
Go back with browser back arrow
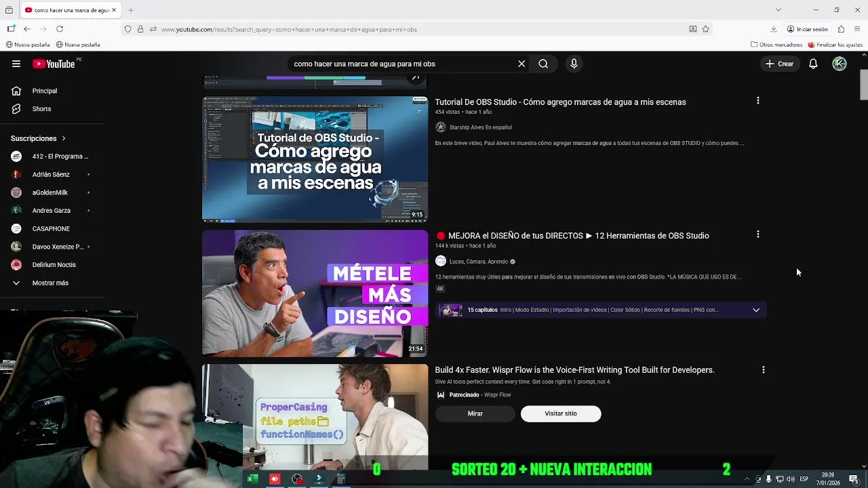coord(27,29)
